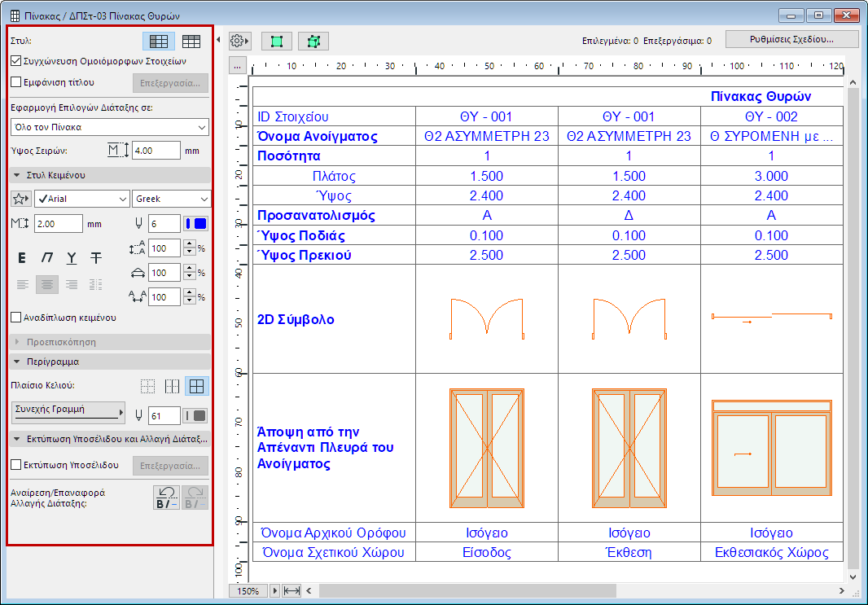Click the bold text formatting icon
The width and height of the screenshot is (868, 605).
coord(23,258)
